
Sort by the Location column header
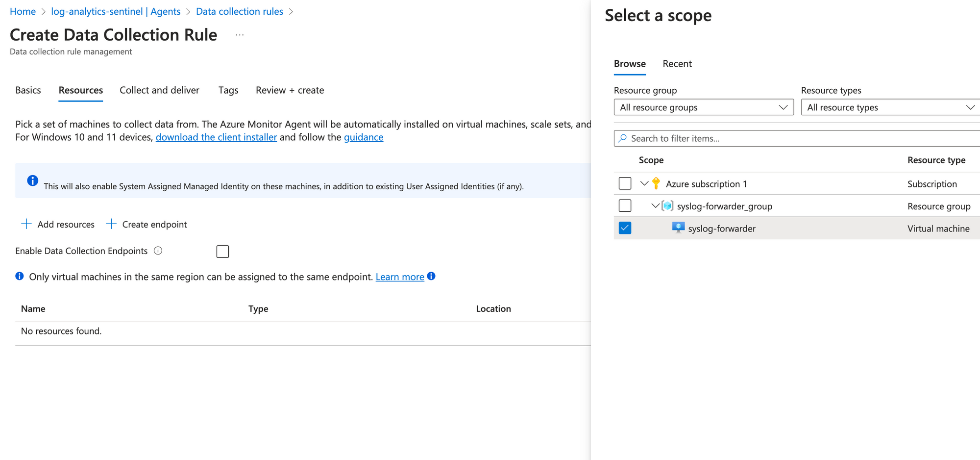[493, 308]
